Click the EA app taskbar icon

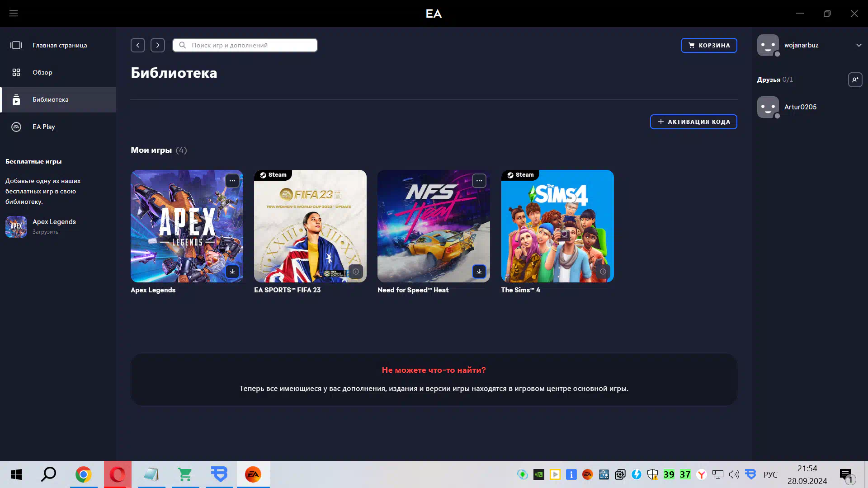253,474
